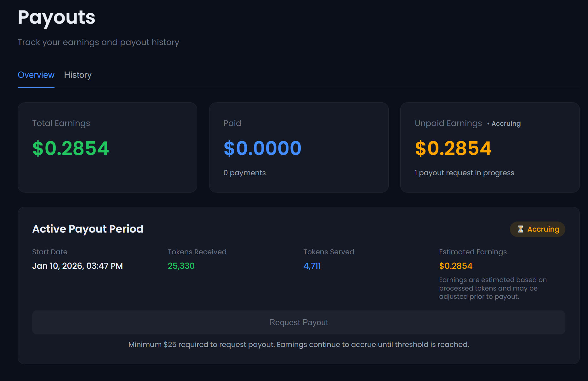588x381 pixels.
Task: Click the Start Date value Jan 10, 2026
Action: (77, 266)
